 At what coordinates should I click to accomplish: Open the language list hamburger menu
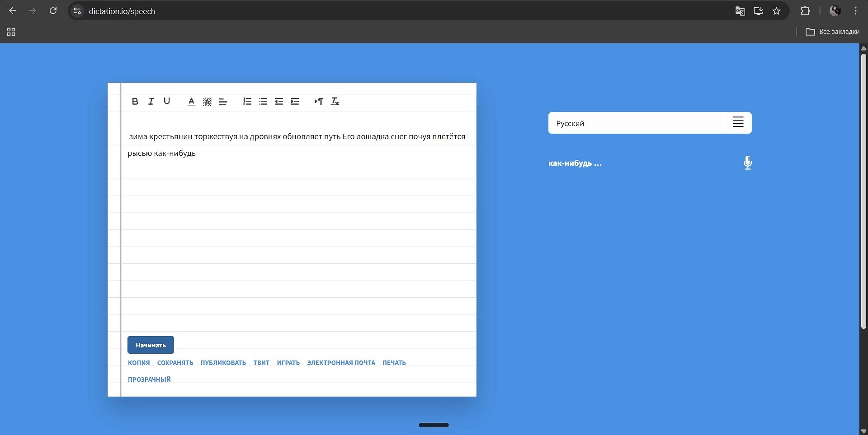coord(738,122)
